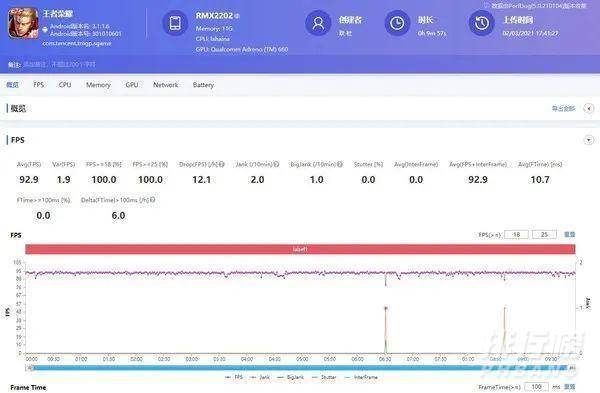
Task: Click the Avg(FPS+InterFrame) value 92.9
Action: point(478,179)
